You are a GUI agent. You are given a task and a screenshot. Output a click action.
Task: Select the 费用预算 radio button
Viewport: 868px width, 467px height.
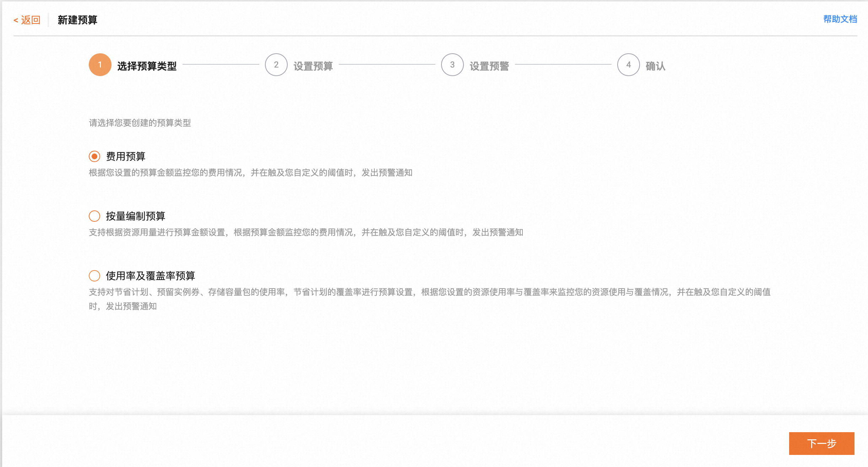[94, 156]
